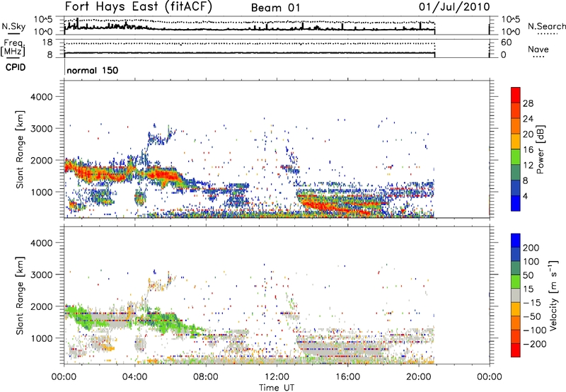Click the blue top segment of Velocity colorbar
566x392 pixels.
pos(516,241)
